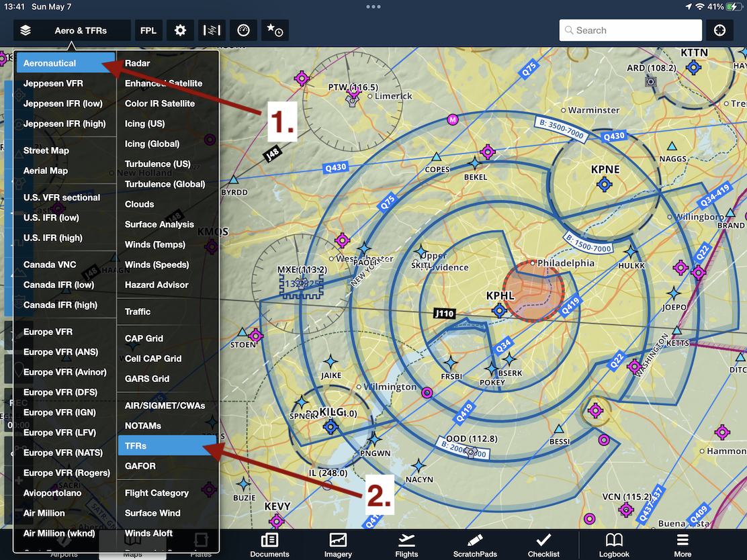The image size is (747, 560).
Task: Open the Flights tab
Action: [406, 545]
